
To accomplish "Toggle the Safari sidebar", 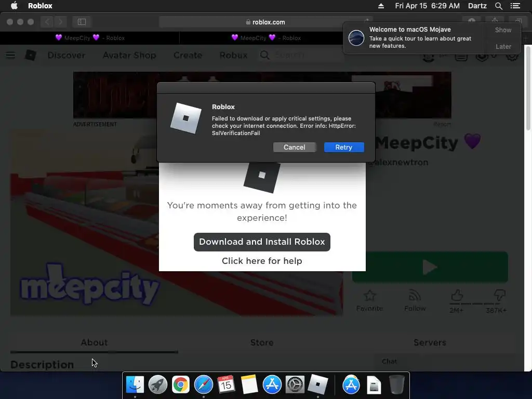I will tap(82, 22).
